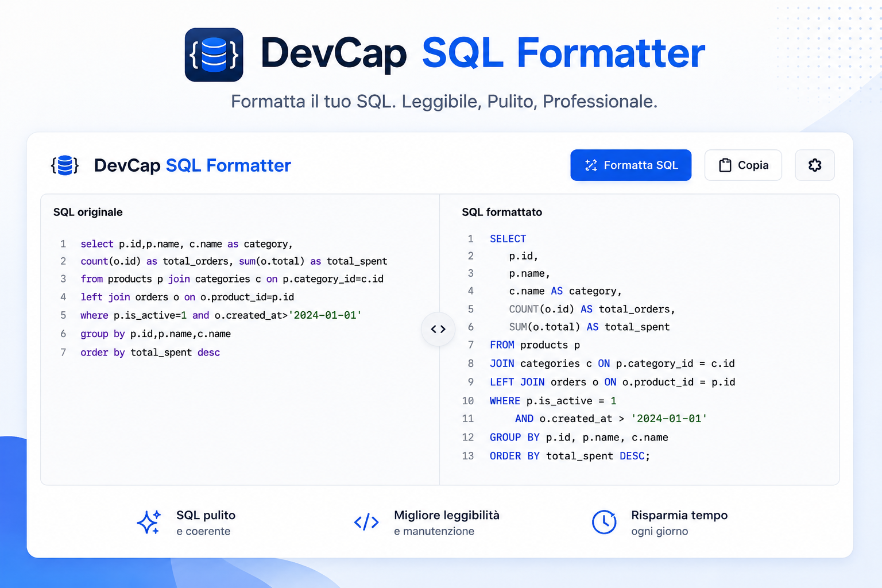Click the sparkle SQL pulito icon
Viewport: 882px width, 588px height.
[149, 522]
